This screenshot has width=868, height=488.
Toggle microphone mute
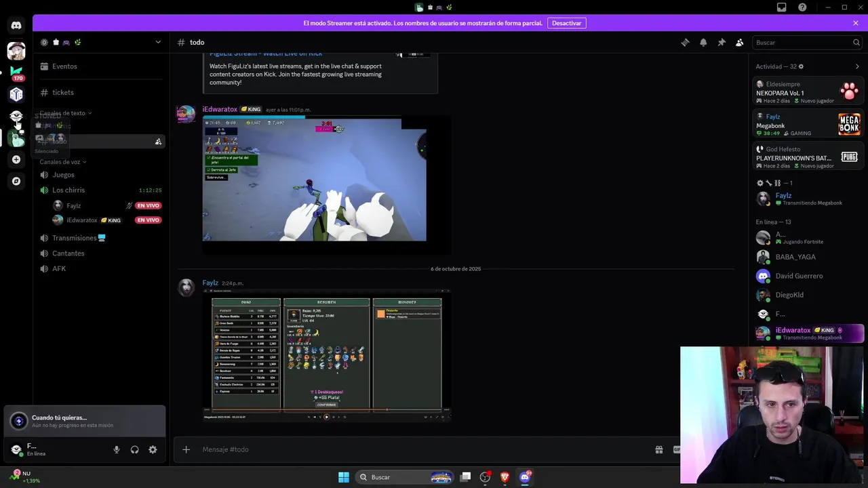pos(117,449)
